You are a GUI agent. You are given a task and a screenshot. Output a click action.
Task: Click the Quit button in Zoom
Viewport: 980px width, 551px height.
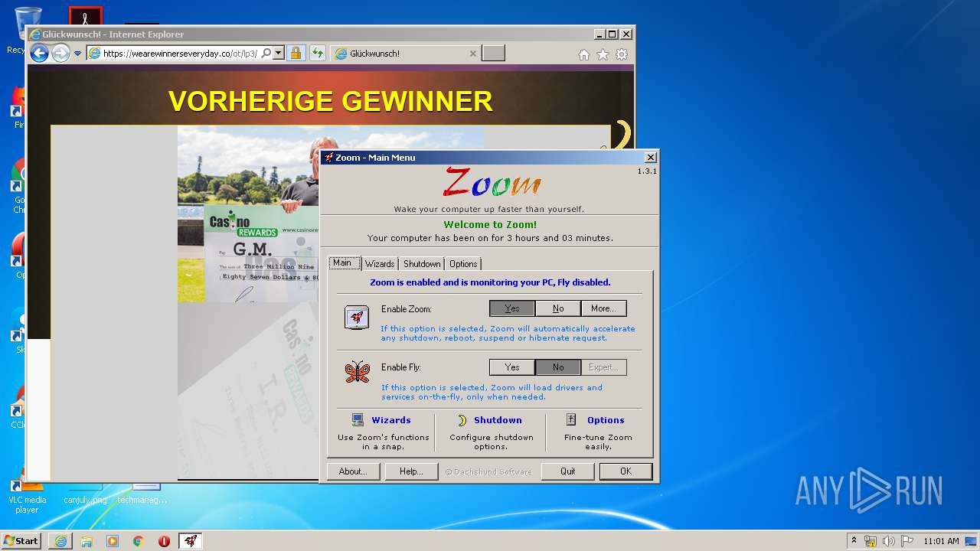coord(567,471)
